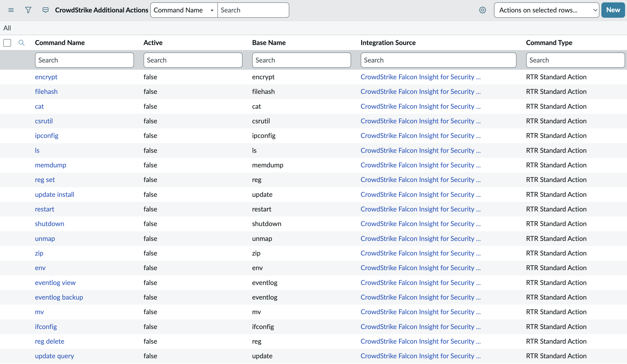This screenshot has width=627, height=364.
Task: Click the filter funnel icon
Action: [x=28, y=10]
